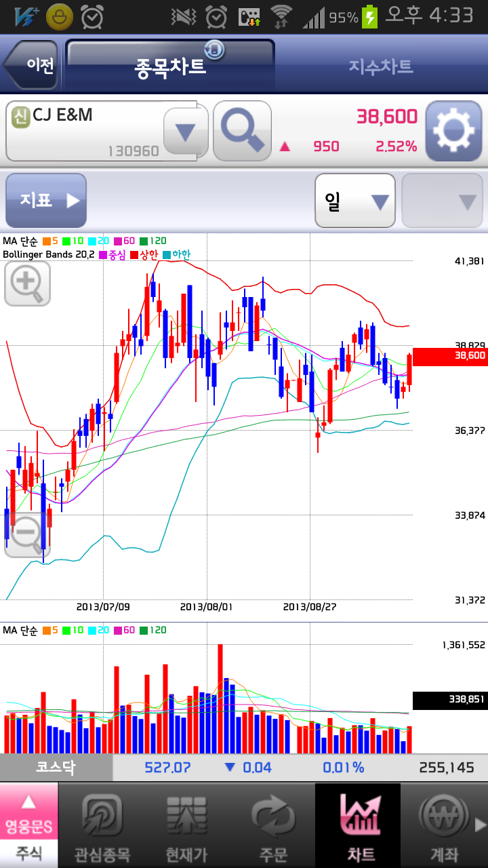488x868 pixels.
Task: Click the current price 38,600
Action: (387, 117)
